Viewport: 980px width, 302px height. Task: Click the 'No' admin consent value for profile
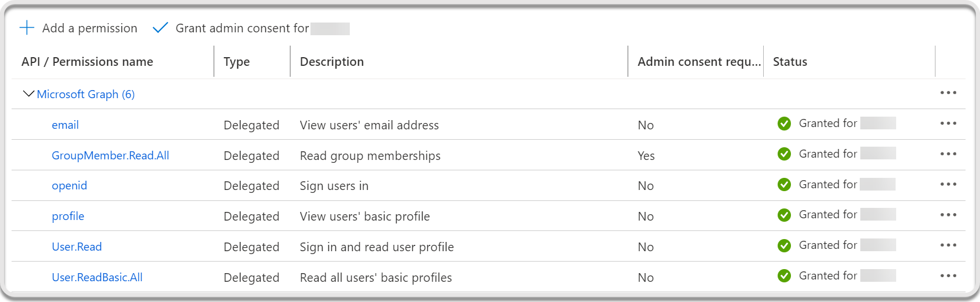(x=646, y=217)
